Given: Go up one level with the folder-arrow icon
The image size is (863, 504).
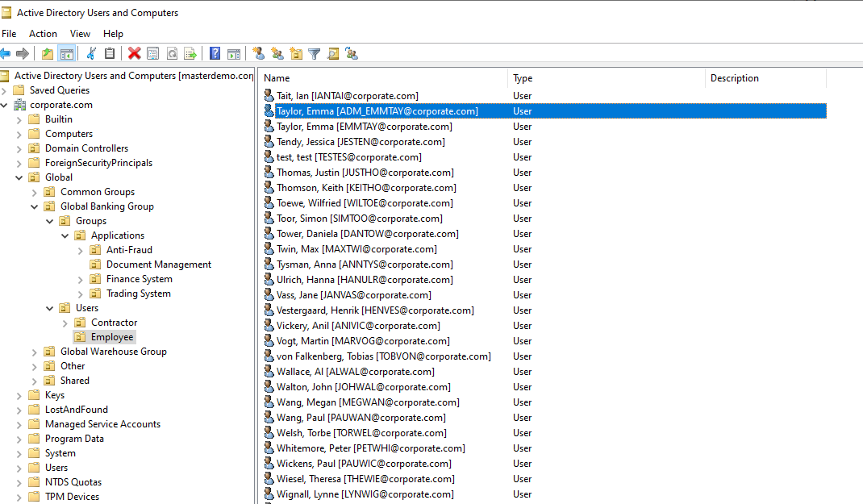Looking at the screenshot, I should pos(48,53).
